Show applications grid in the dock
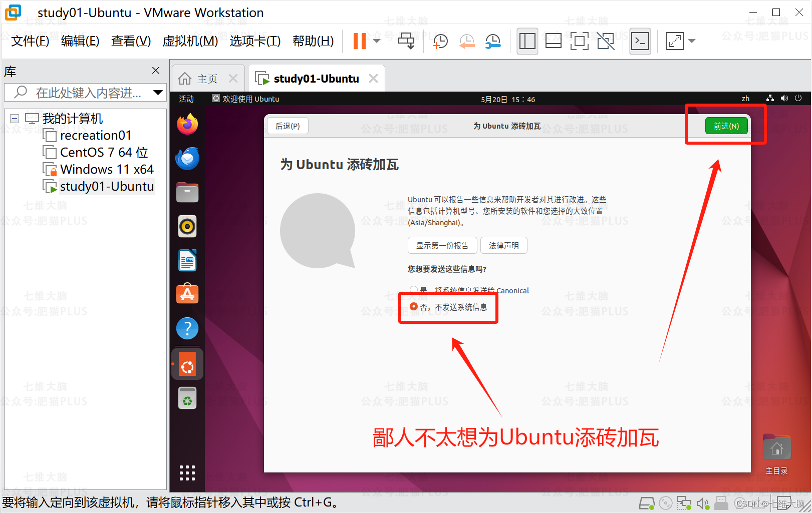The image size is (812, 513). coord(187,473)
